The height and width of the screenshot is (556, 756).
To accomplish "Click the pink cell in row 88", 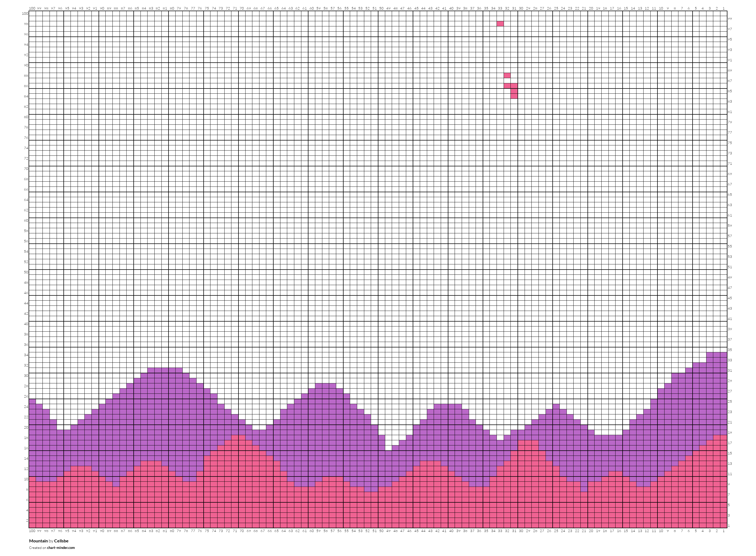I will tap(507, 76).
